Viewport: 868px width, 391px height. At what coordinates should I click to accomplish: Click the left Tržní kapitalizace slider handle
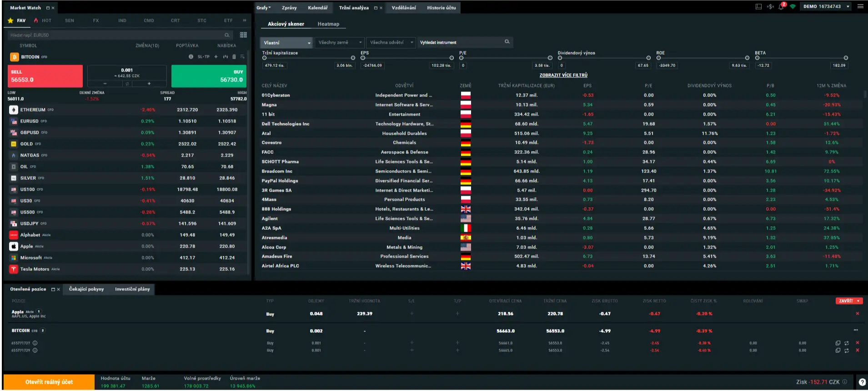pyautogui.click(x=264, y=58)
